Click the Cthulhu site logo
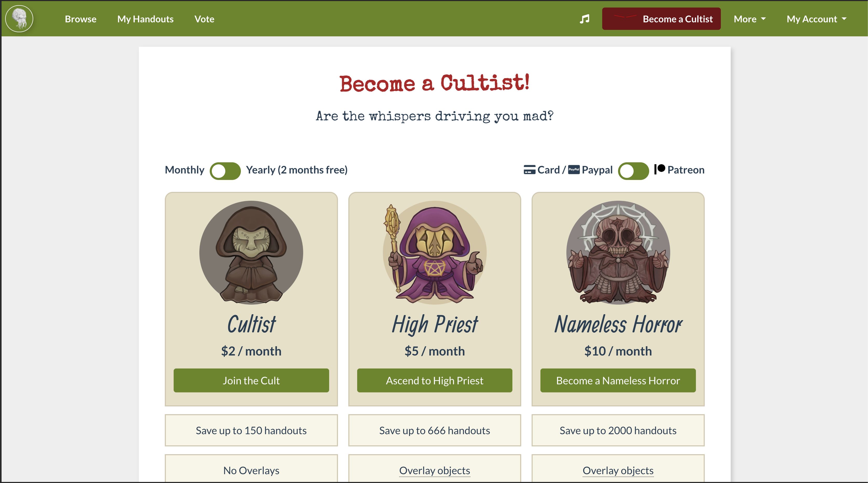Viewport: 868px width, 483px height. tap(19, 19)
